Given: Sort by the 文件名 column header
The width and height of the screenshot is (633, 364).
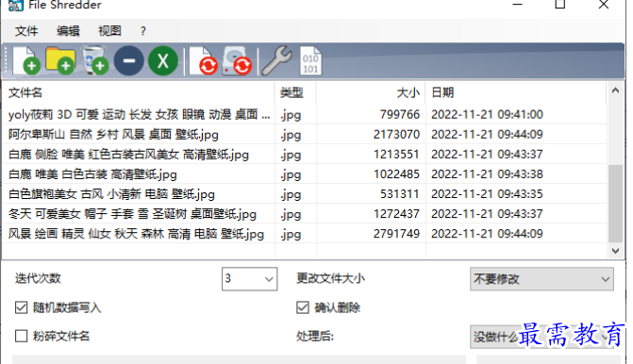Looking at the screenshot, I should coord(138,92).
